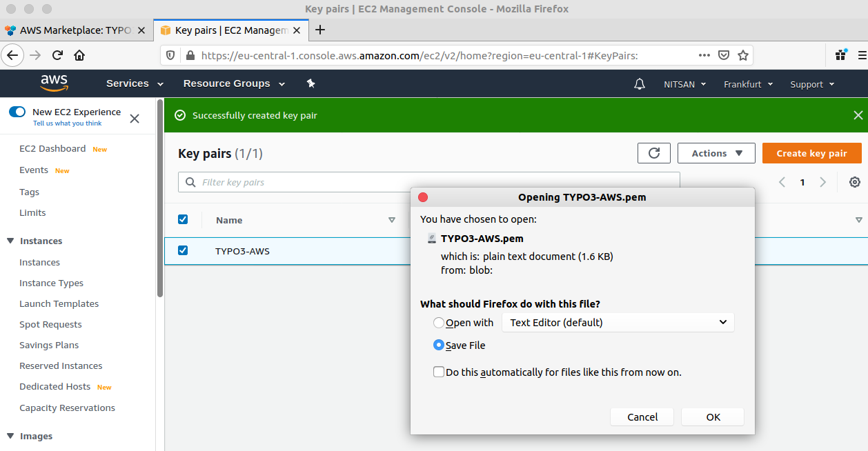Go to the previous page of key pairs

(782, 182)
